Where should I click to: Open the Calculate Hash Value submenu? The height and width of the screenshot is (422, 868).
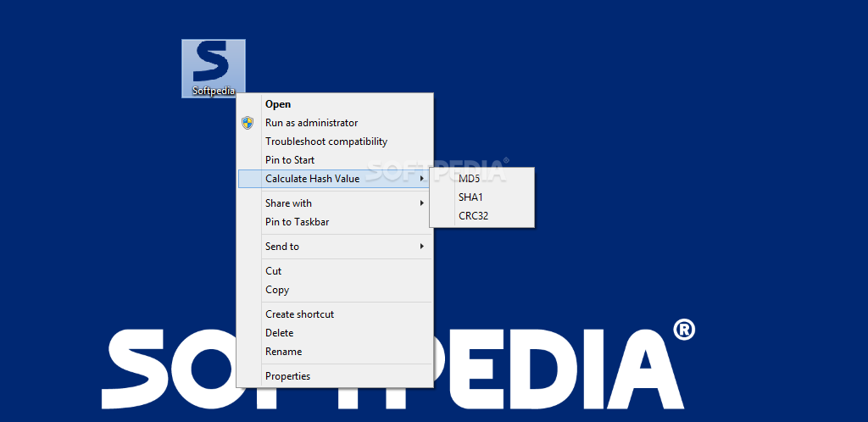335,179
